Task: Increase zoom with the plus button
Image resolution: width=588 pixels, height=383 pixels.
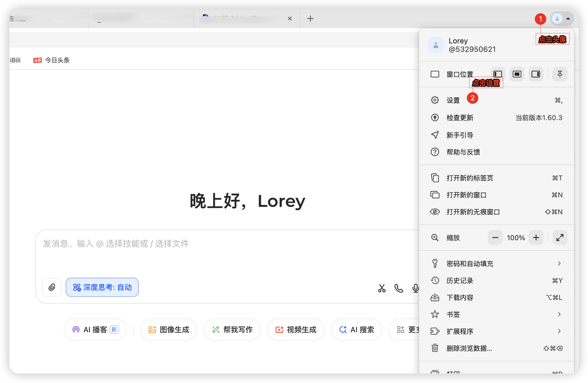Action: click(536, 238)
